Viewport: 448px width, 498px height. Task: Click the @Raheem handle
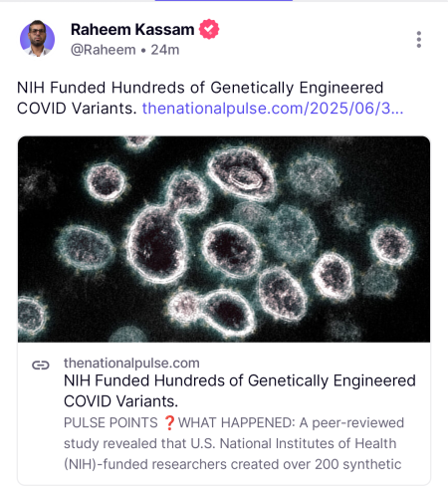[x=104, y=50]
